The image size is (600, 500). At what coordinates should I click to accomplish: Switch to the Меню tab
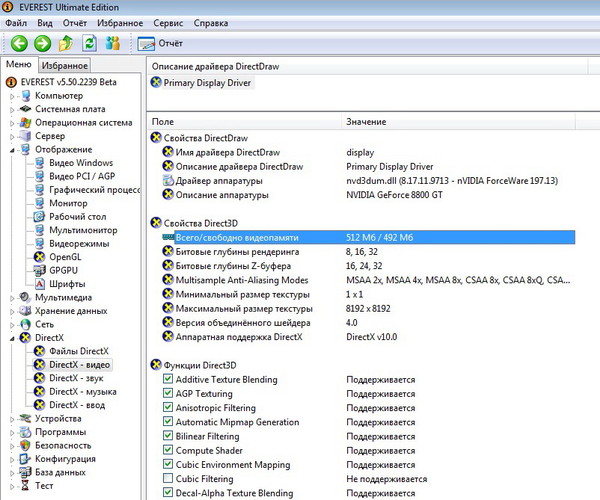19,64
